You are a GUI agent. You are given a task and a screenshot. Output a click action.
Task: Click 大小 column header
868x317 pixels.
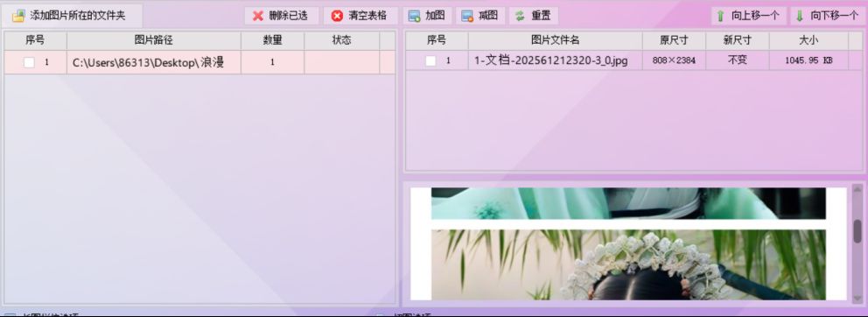(x=808, y=40)
